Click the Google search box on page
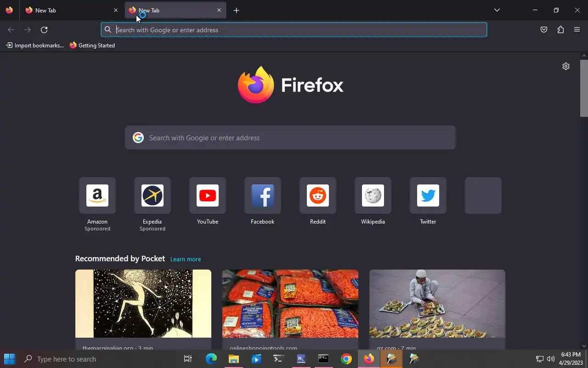Viewport: 588px width, 368px height. 290,138
